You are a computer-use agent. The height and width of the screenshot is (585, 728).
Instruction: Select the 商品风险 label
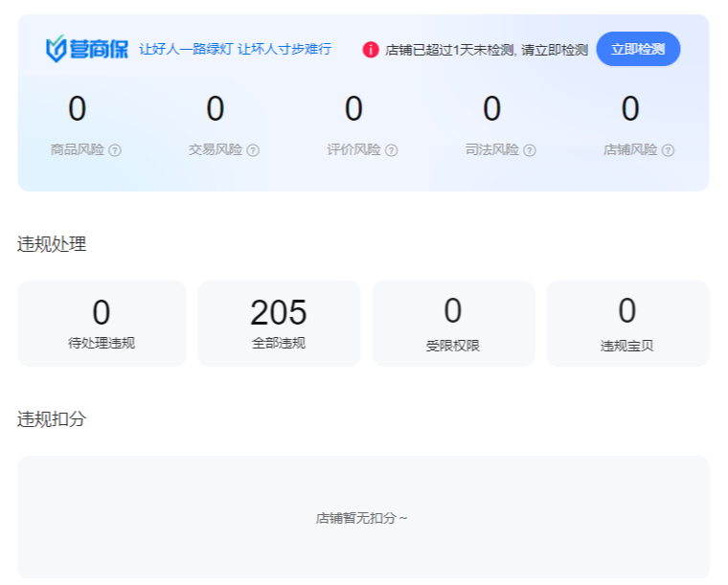click(x=77, y=150)
